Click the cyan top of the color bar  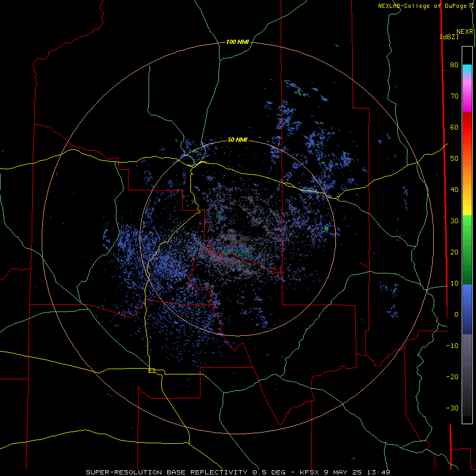467,70
